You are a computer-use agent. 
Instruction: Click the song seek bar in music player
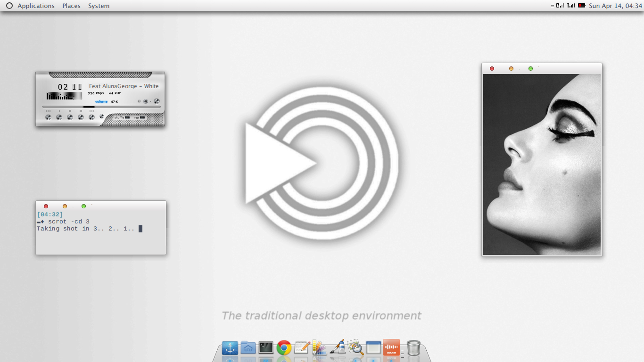click(x=101, y=107)
